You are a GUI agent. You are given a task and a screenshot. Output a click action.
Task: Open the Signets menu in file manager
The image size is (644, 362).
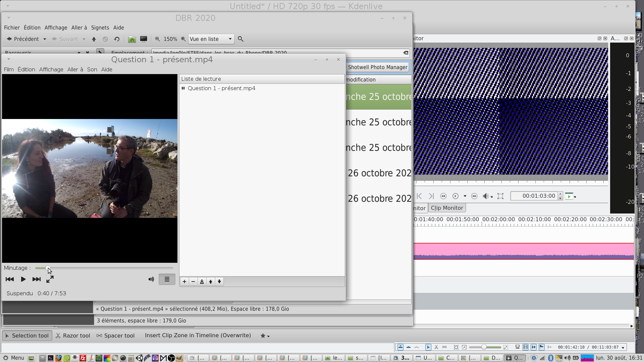coord(100,27)
